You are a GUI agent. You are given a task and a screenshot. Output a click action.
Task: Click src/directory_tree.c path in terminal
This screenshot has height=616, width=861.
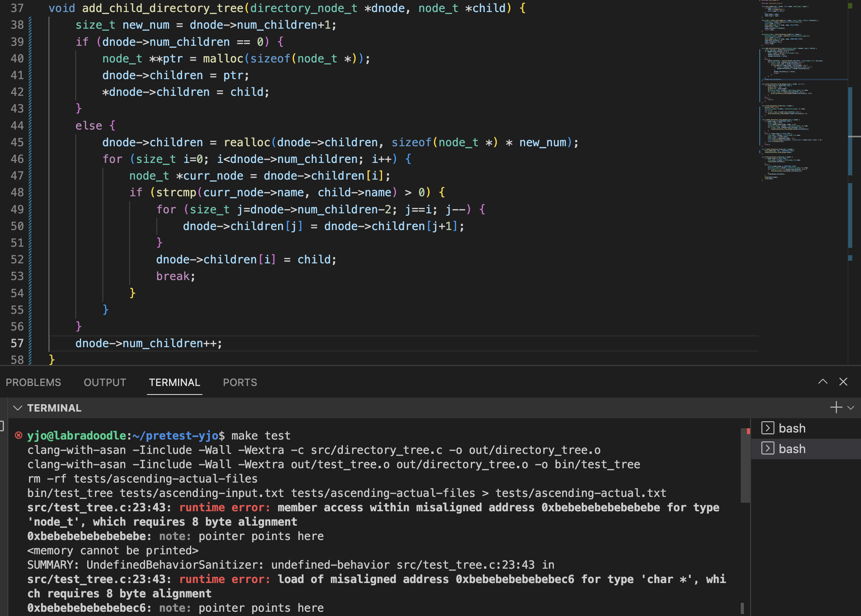tap(376, 450)
